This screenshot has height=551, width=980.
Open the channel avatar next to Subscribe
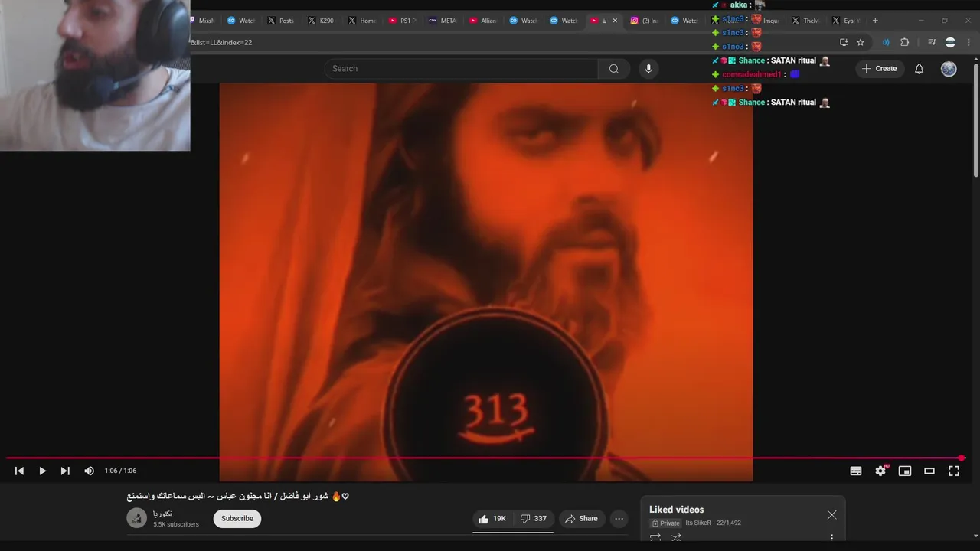pos(136,518)
